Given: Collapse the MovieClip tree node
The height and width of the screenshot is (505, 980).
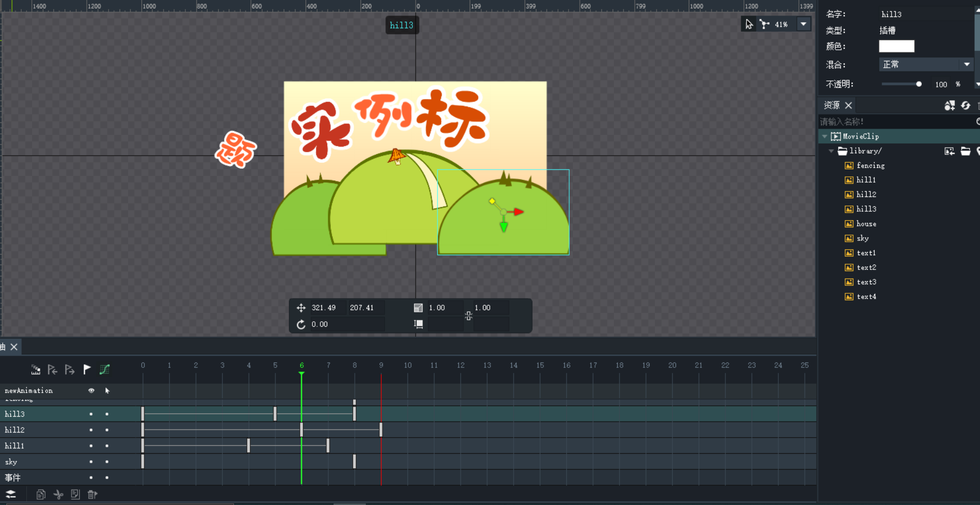Looking at the screenshot, I should 824,137.
